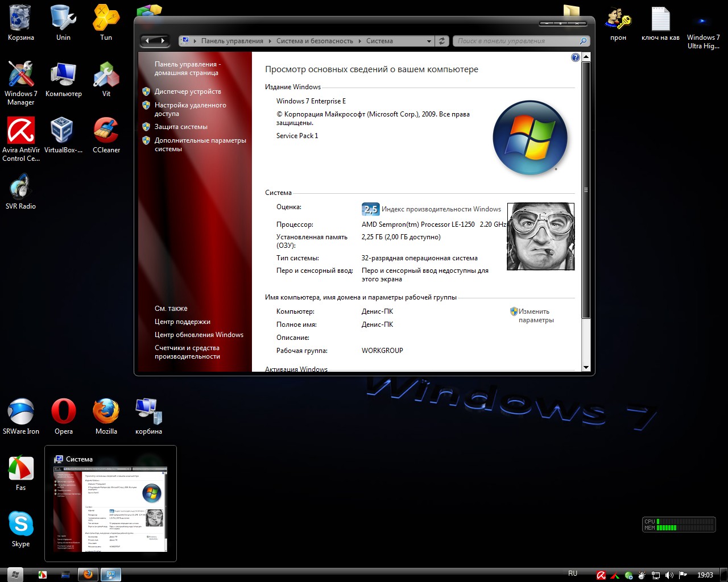The height and width of the screenshot is (582, 728).
Task: Click the pilot caricature OEM picture
Action: [540, 236]
